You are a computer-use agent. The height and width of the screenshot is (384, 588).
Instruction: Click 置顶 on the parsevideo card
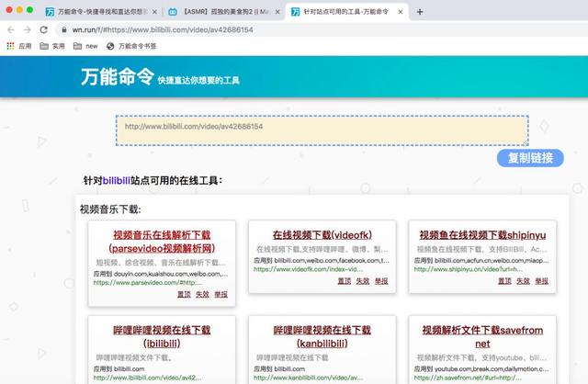tap(184, 294)
